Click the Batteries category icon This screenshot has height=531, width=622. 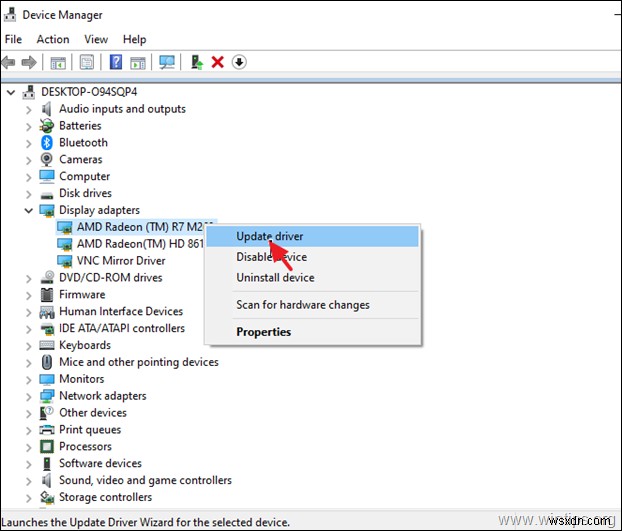46,126
